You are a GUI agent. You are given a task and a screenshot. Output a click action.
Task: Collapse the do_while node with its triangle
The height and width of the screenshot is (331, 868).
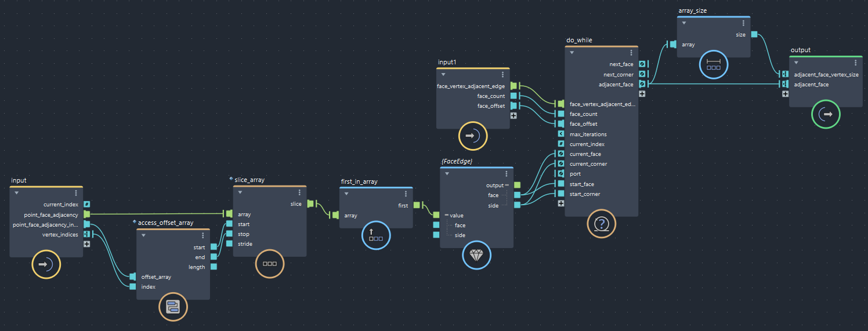tap(572, 52)
